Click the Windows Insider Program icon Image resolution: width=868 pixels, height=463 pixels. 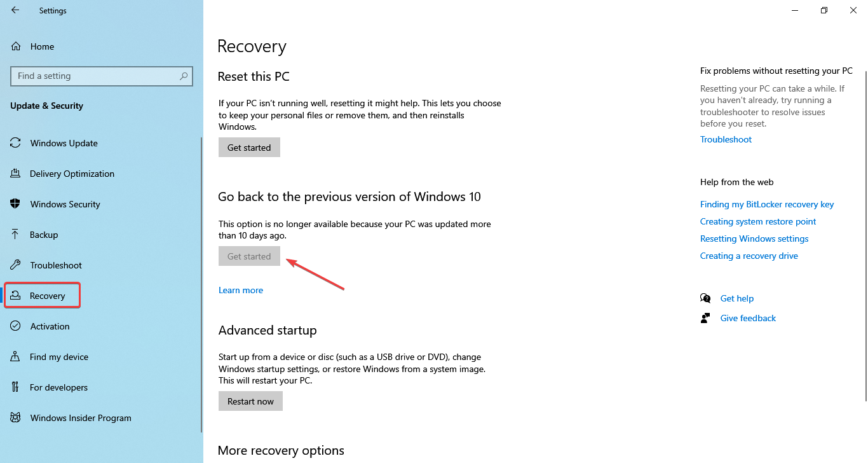tap(16, 418)
